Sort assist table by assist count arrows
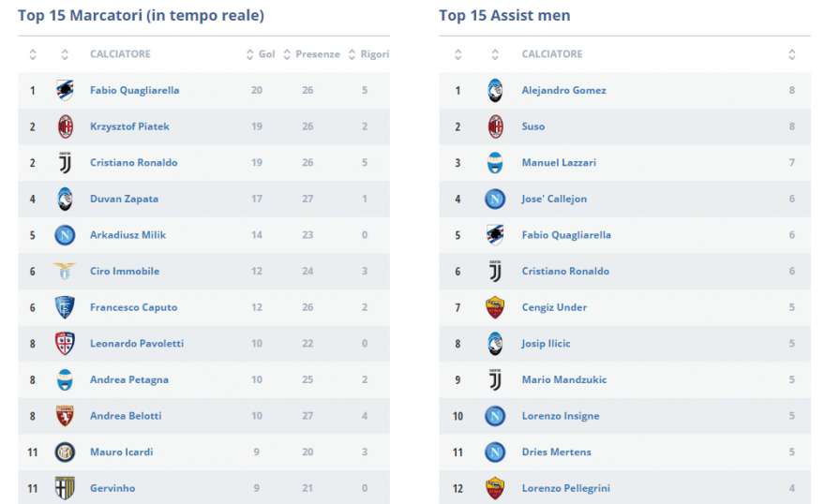The height and width of the screenshot is (504, 825). point(792,54)
